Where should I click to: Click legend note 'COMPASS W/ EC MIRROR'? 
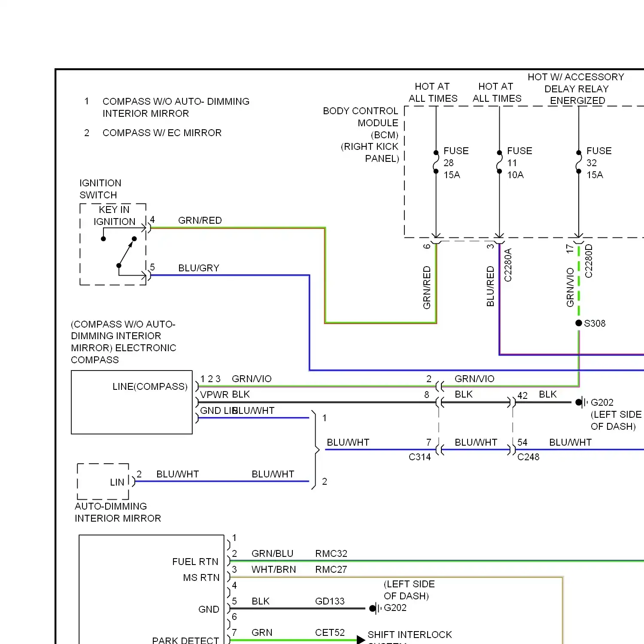click(x=162, y=133)
